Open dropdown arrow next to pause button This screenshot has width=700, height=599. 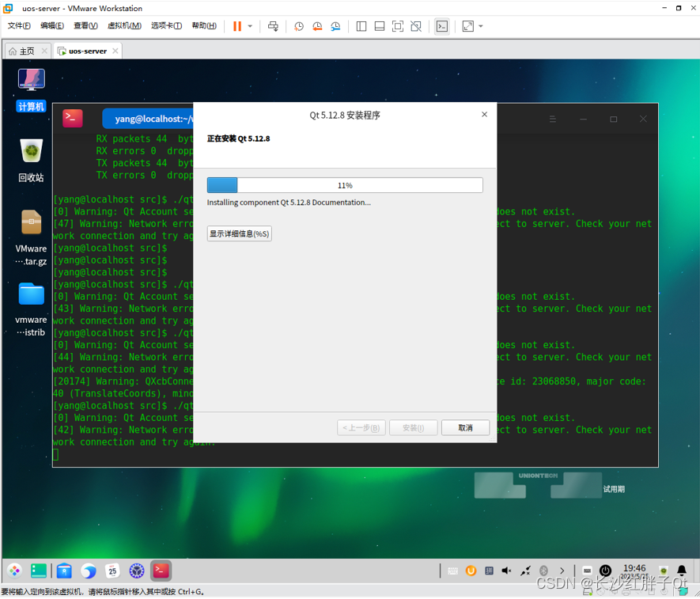coord(250,26)
